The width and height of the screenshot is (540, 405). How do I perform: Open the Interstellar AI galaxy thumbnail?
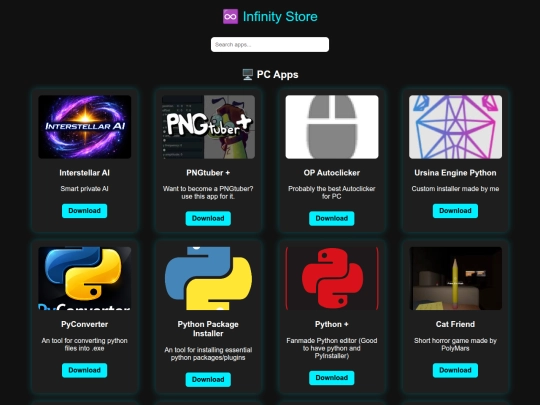tap(84, 127)
